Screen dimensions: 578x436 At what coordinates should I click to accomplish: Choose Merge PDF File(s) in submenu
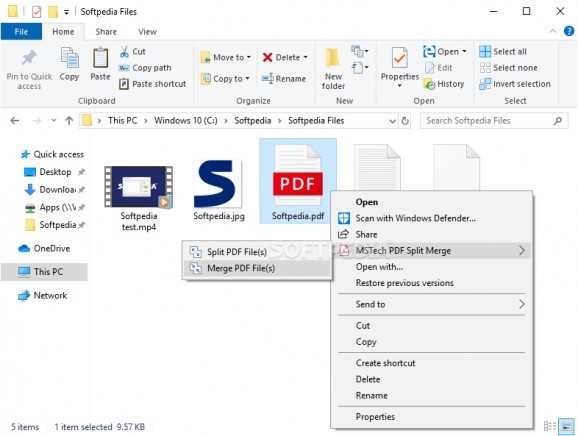(x=257, y=268)
